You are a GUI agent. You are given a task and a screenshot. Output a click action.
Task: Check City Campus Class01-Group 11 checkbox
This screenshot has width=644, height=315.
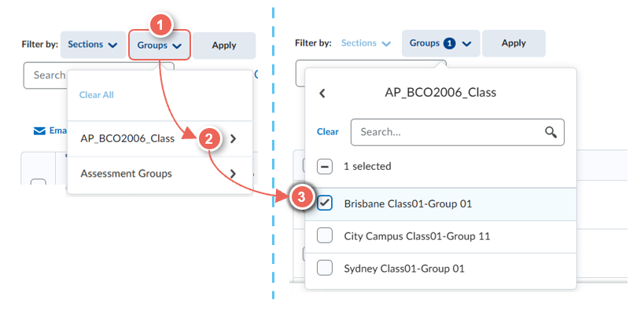click(x=324, y=236)
